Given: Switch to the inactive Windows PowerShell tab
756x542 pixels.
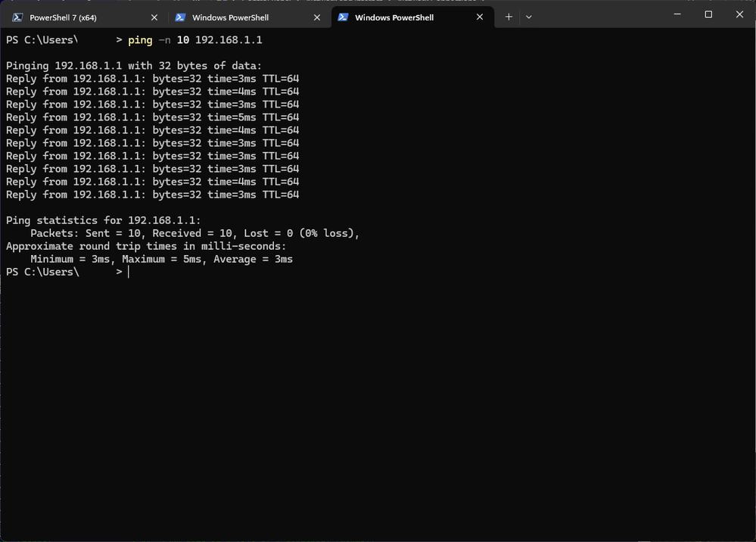Looking at the screenshot, I should (230, 17).
